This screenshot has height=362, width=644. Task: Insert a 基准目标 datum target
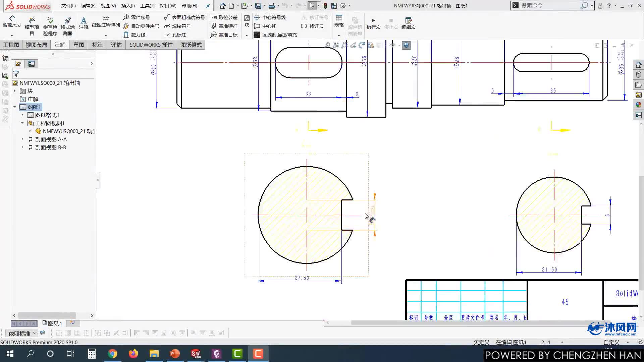coord(224,35)
